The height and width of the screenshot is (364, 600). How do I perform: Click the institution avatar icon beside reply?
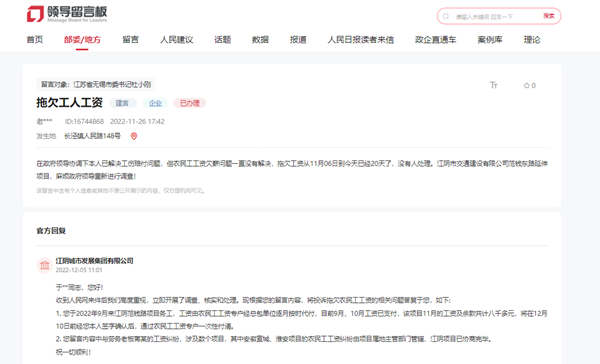(44, 265)
